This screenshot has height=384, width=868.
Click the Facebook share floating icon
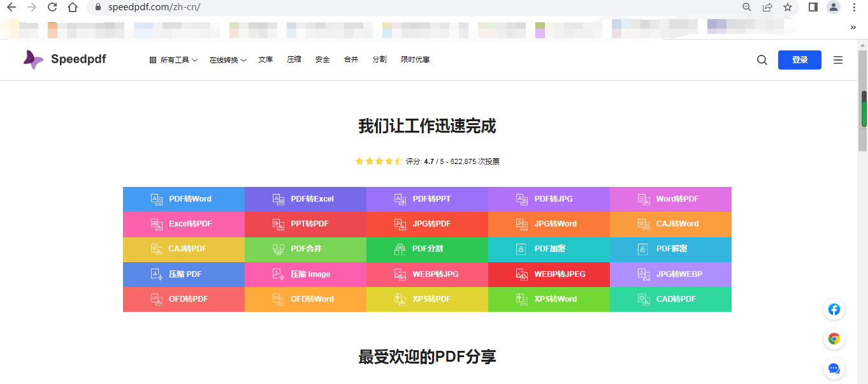coord(834,309)
